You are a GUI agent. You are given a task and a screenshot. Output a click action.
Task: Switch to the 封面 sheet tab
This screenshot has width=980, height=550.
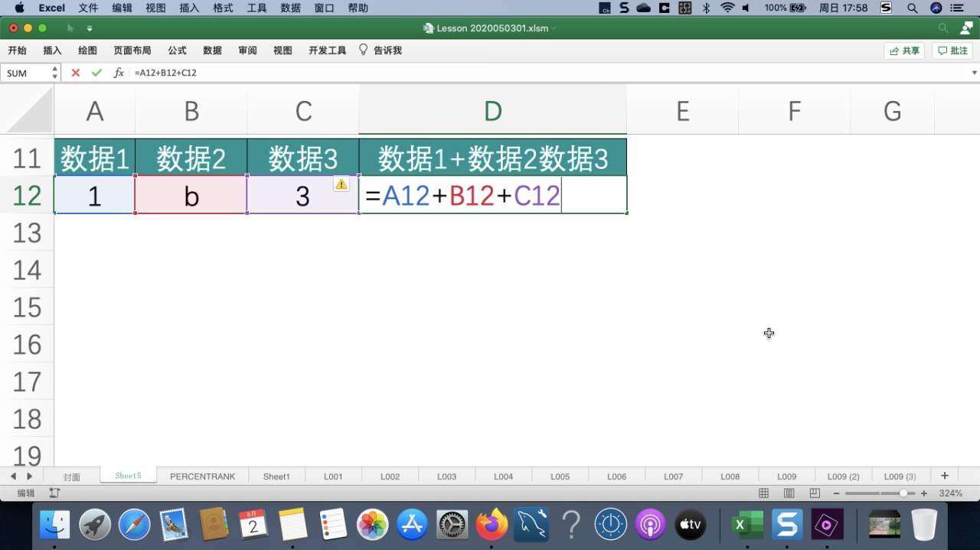tap(72, 476)
